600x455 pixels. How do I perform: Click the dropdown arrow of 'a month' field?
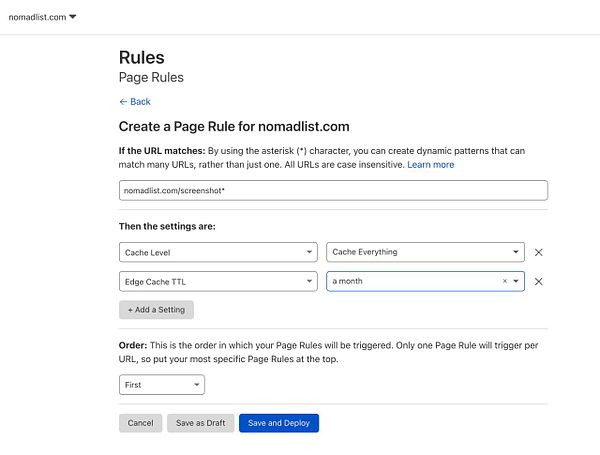[516, 281]
